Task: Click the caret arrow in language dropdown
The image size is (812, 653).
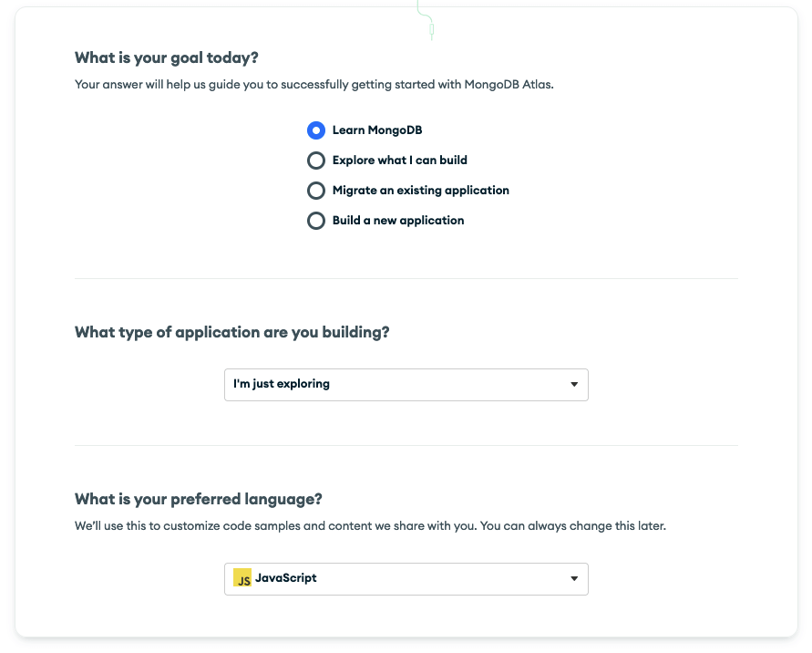Action: 574,579
